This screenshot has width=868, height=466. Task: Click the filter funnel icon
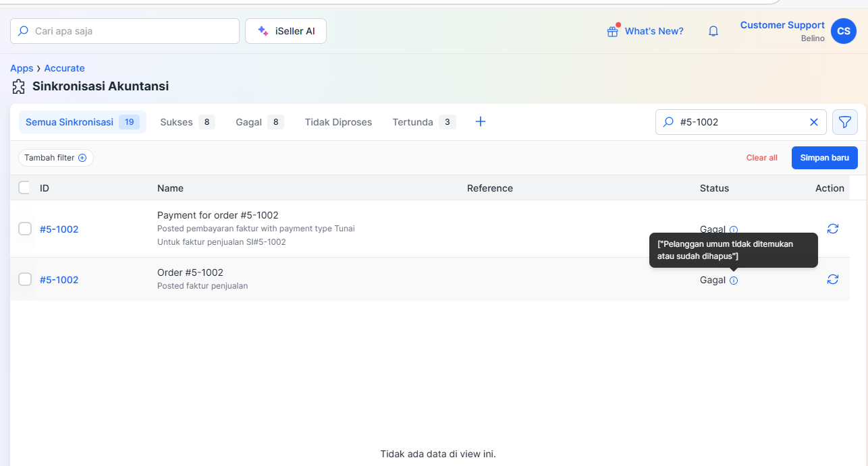coord(844,122)
